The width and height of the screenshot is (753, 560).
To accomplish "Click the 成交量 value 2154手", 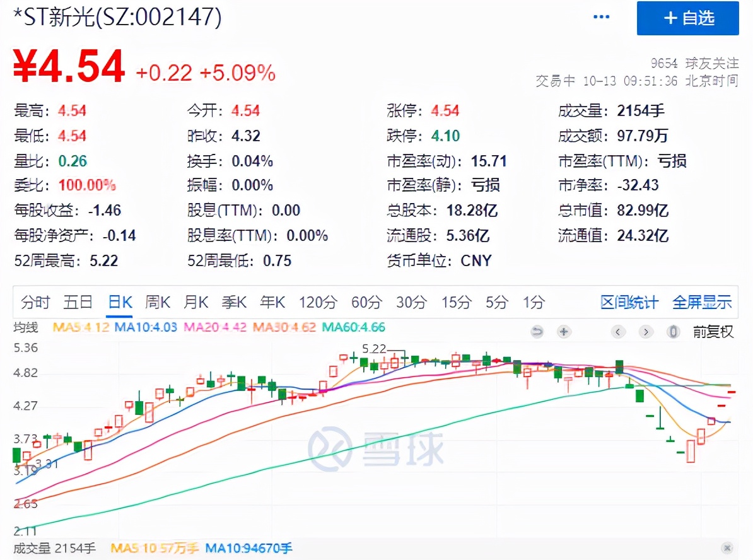I will point(641,111).
